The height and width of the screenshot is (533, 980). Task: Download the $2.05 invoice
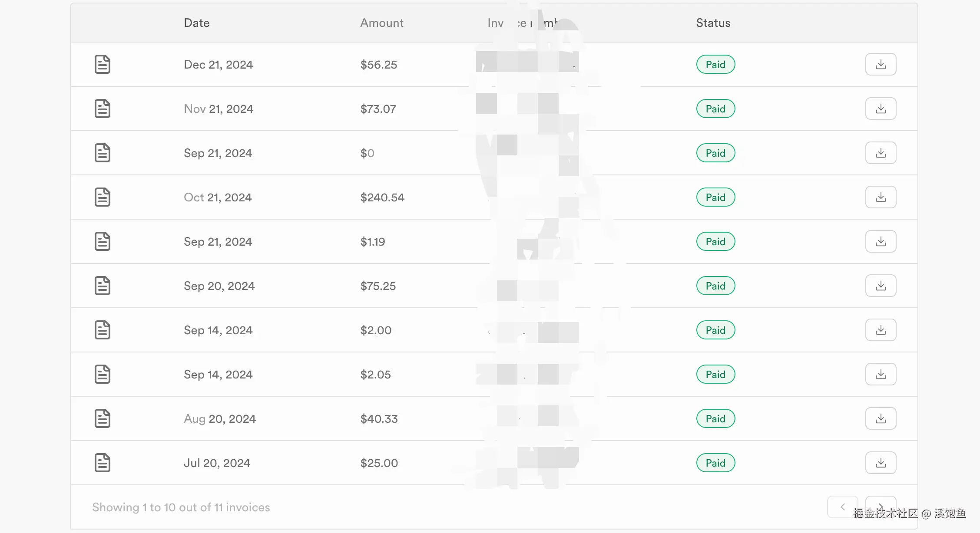point(881,374)
